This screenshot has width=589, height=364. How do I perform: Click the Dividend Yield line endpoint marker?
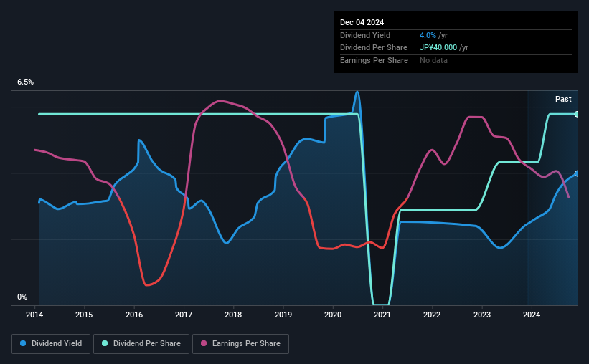[x=576, y=173]
